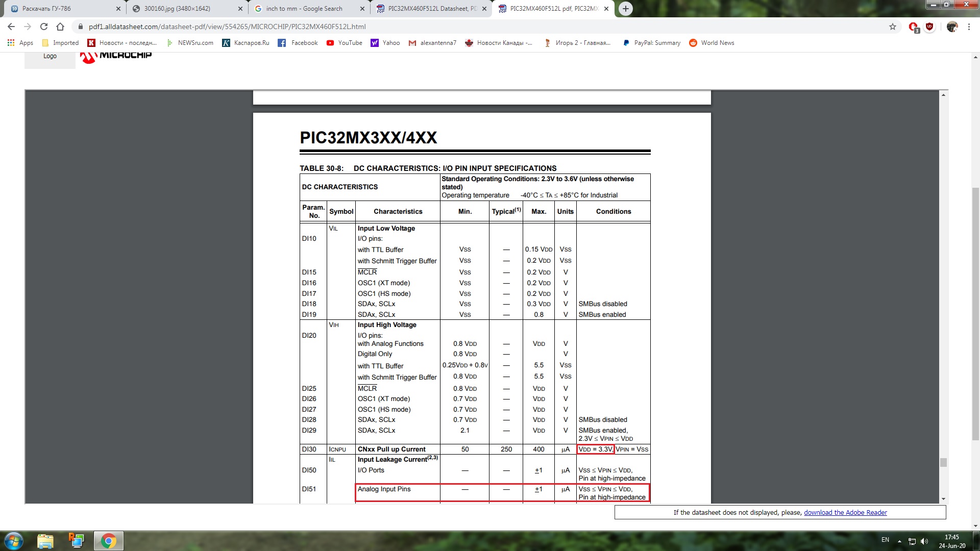Reload the datasheet page
The image size is (980, 551).
pos(44,27)
